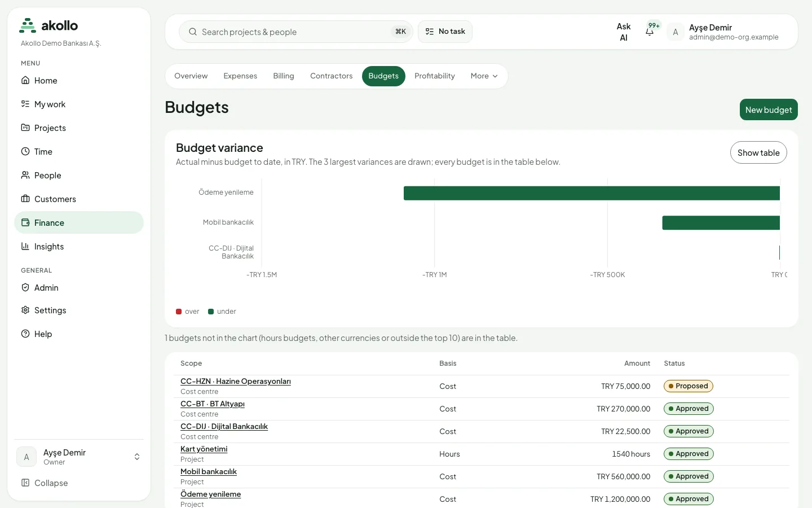Open Mobil bankacılık table link

pyautogui.click(x=209, y=472)
